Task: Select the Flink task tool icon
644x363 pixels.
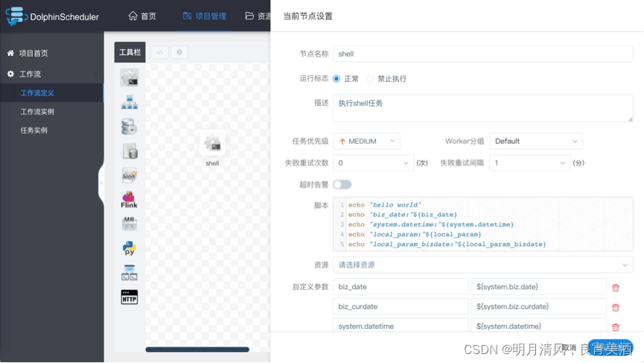Action: (x=130, y=200)
